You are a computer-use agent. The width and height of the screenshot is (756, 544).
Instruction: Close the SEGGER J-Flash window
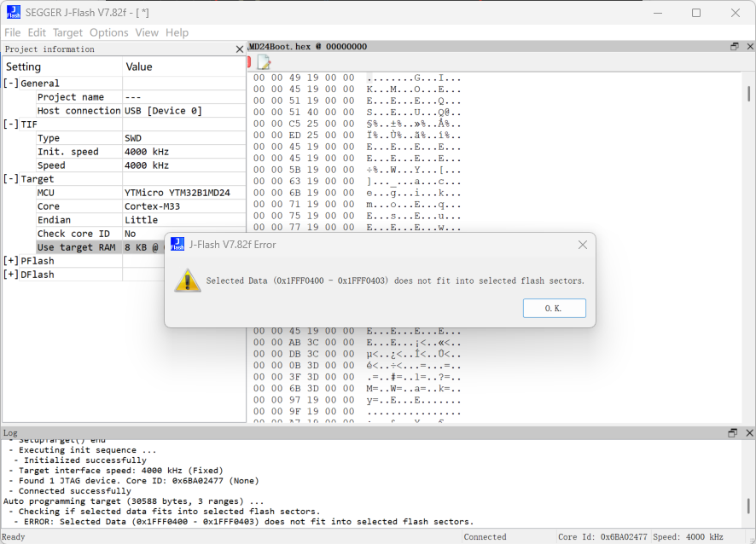coord(736,13)
